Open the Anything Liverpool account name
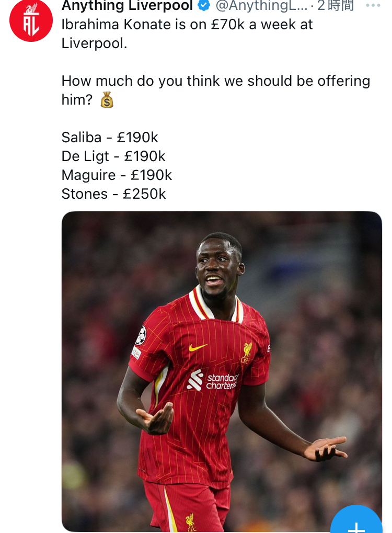Screen dimensions: 392x533 [x=128, y=5]
